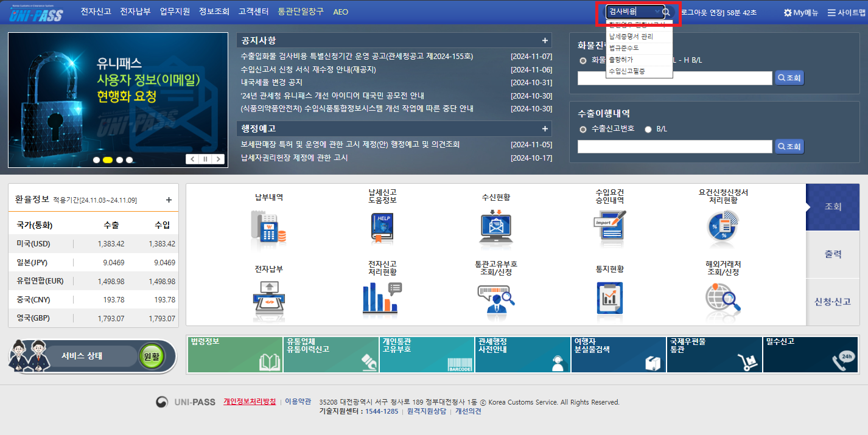Open the 내국세율 변경 공지 notice
Screen dimensions: 868x435
tap(271, 82)
